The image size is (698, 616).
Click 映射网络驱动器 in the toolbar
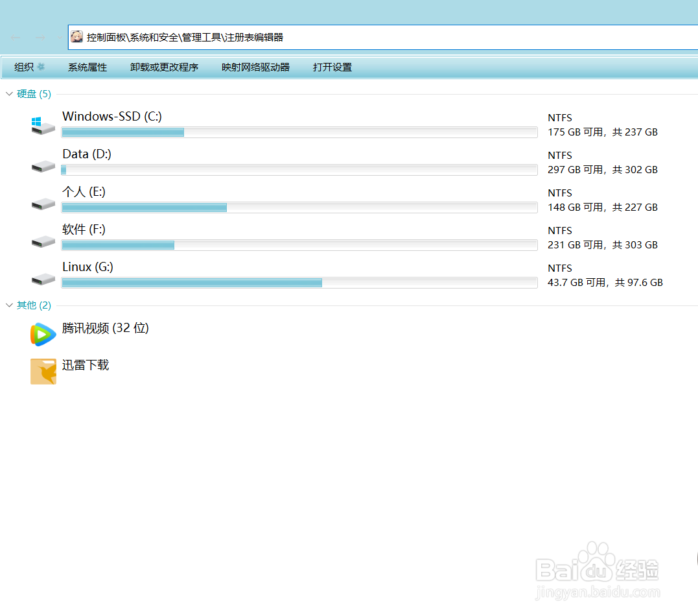255,67
